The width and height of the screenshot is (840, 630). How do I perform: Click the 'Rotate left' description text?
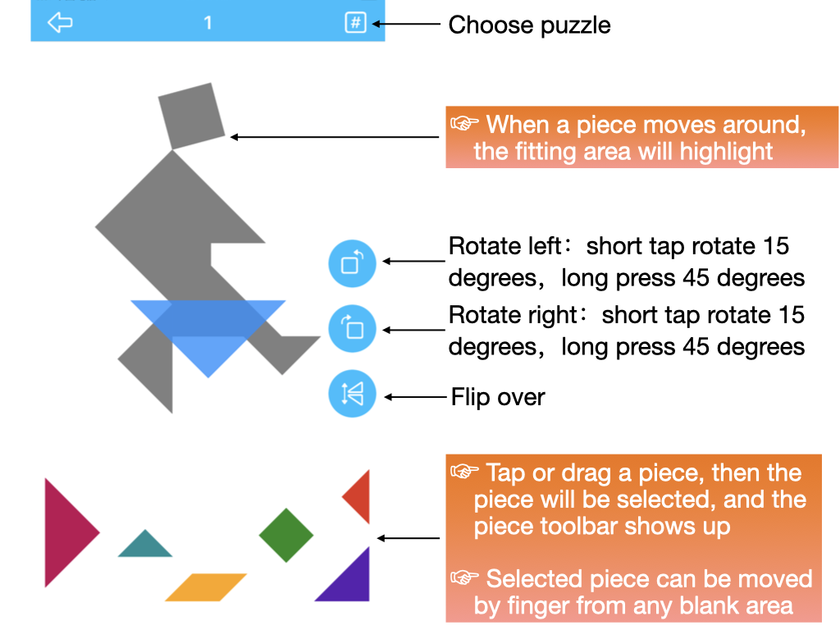point(626,262)
